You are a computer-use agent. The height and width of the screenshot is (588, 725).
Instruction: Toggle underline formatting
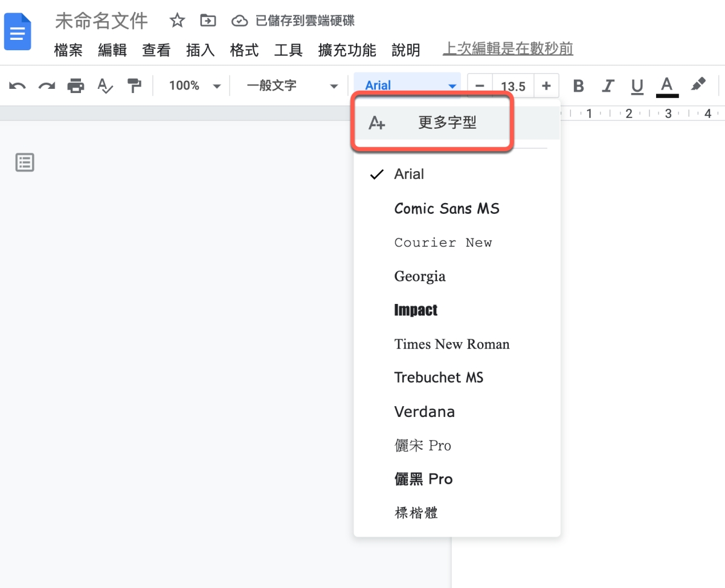pos(637,86)
